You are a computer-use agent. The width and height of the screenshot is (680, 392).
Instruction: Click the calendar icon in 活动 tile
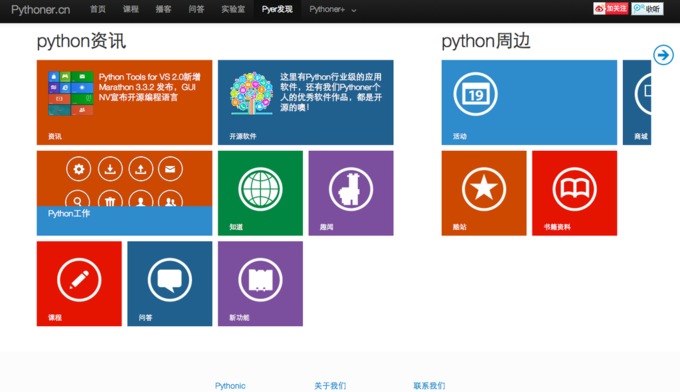tap(475, 94)
